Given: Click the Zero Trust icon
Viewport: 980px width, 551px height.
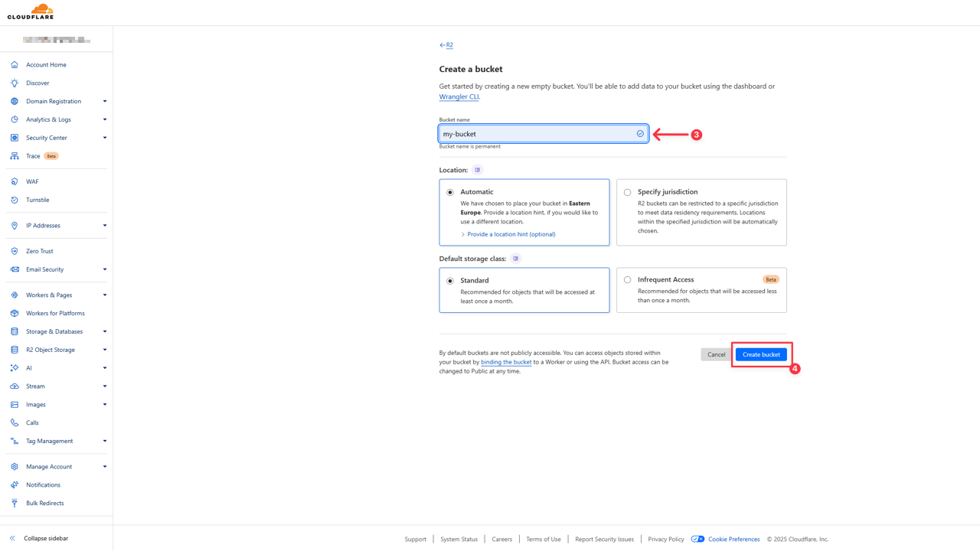Looking at the screenshot, I should 15,251.
